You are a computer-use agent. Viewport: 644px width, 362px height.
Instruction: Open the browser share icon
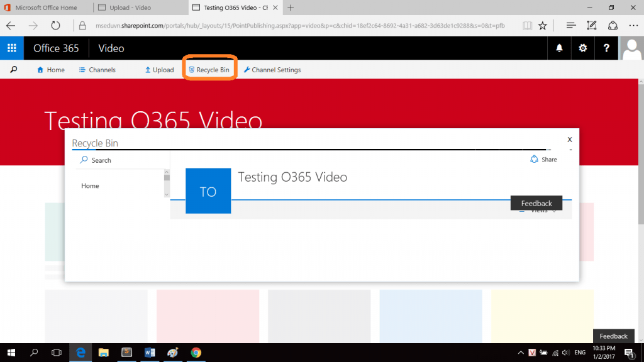pyautogui.click(x=613, y=25)
